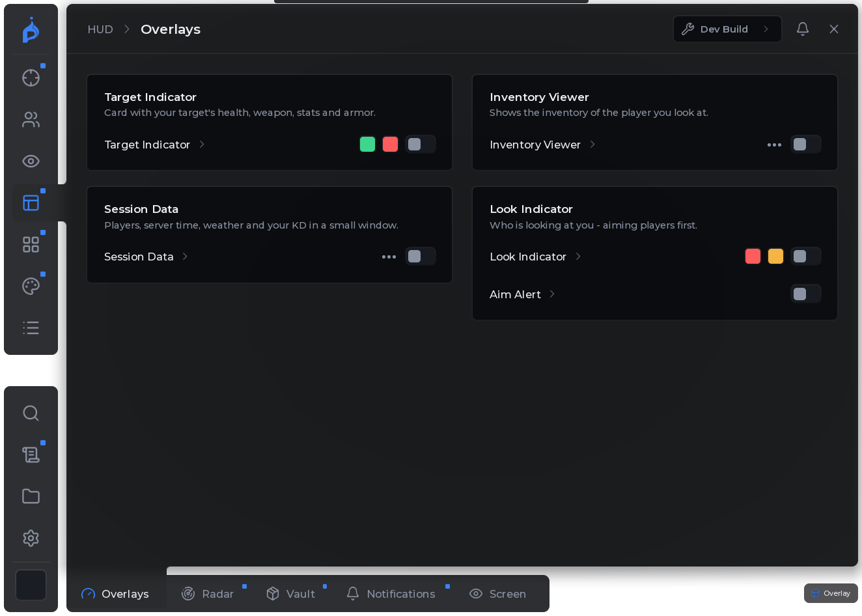Enable the Session Data switch
This screenshot has width=862, height=616.
[421, 256]
